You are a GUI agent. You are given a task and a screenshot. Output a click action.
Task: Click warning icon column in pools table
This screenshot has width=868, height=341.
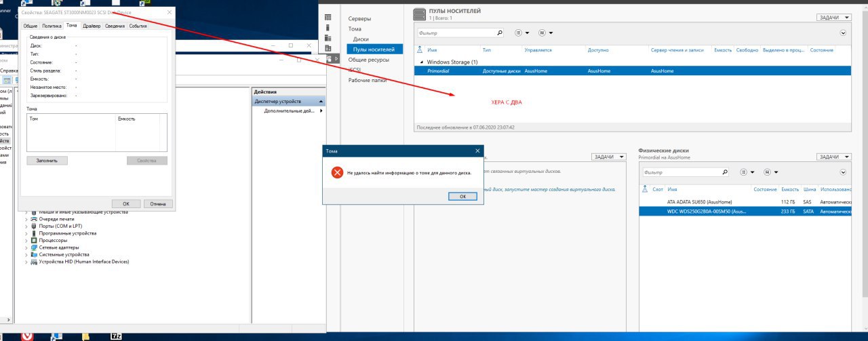pos(420,50)
